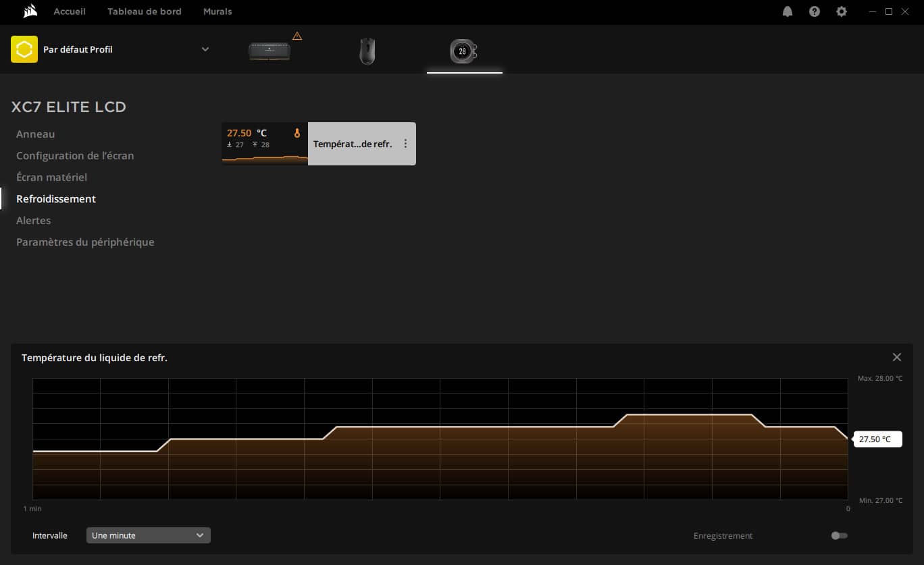Click the Min. 27.00 °C label

point(881,501)
